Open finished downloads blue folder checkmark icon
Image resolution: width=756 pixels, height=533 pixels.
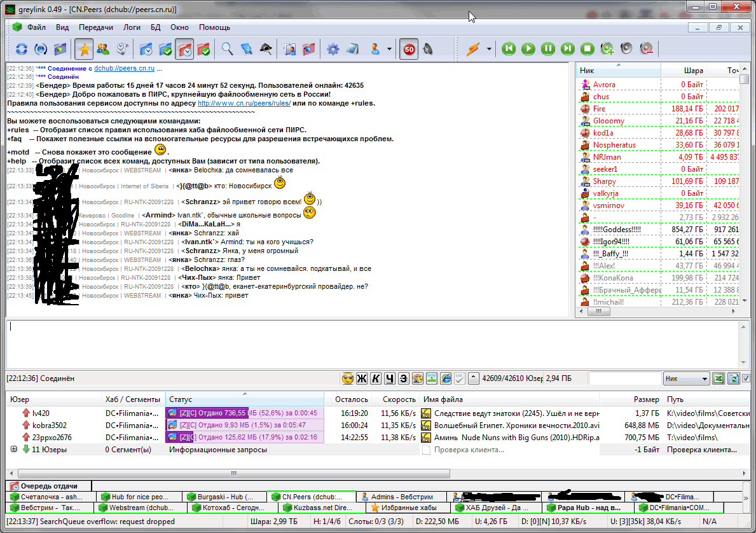click(x=165, y=49)
